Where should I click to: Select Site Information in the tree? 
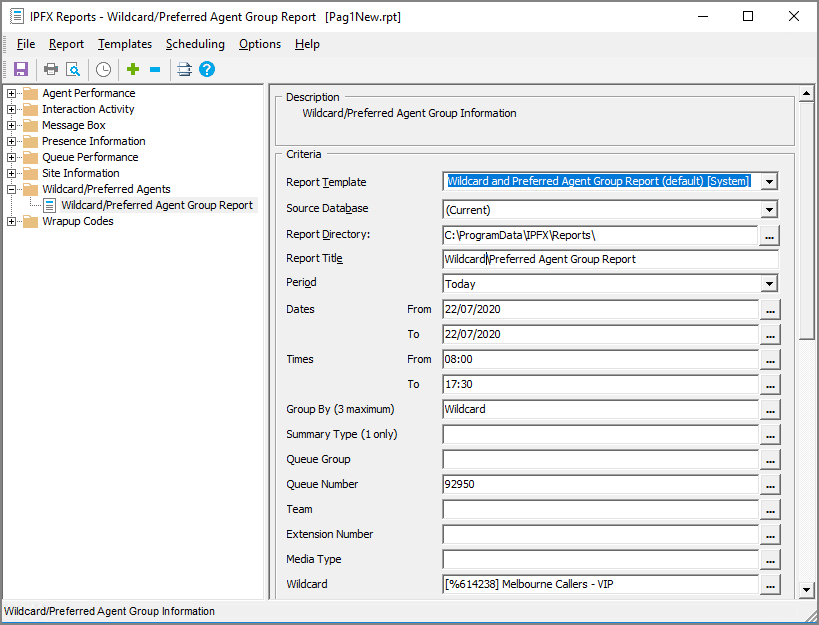81,173
